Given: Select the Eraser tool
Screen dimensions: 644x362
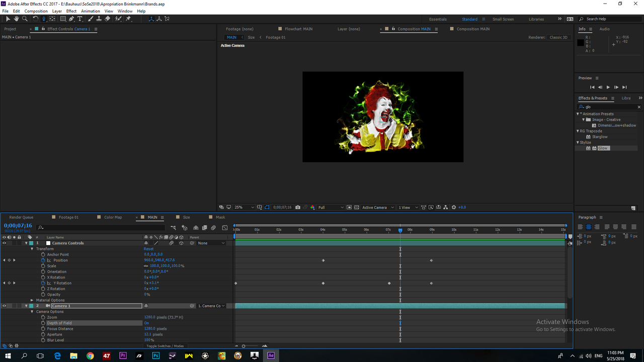Looking at the screenshot, I should [108, 19].
